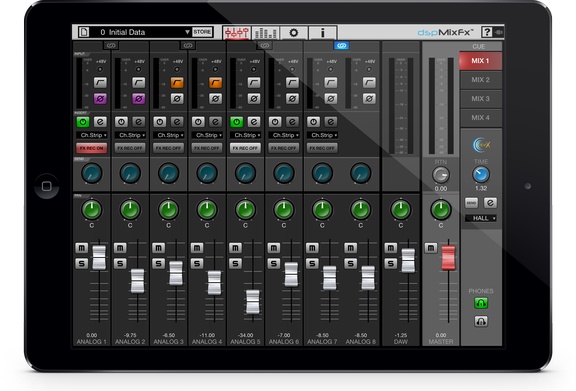Click FX REC OFF on Analog 5
The width and height of the screenshot is (576, 391).
tap(245, 148)
